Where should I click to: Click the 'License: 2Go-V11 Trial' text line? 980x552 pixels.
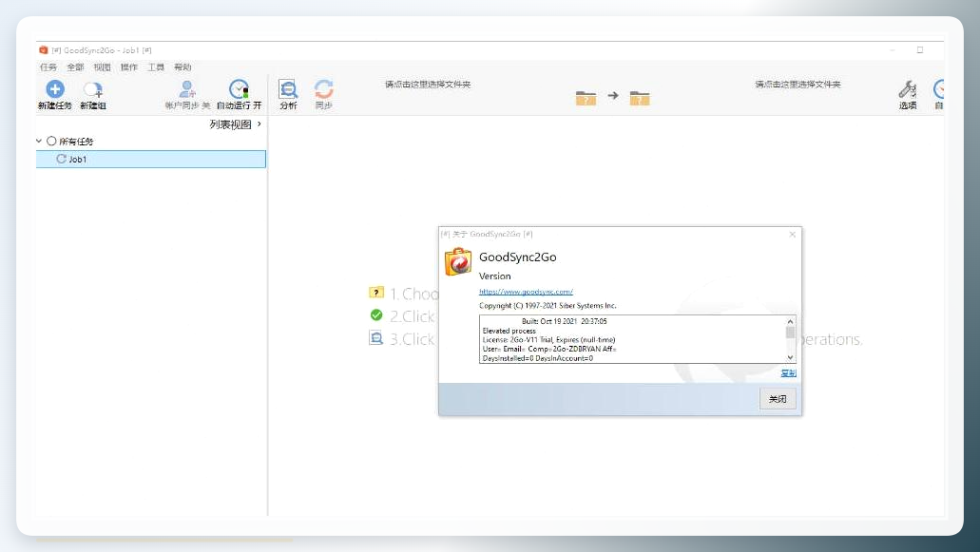point(548,340)
